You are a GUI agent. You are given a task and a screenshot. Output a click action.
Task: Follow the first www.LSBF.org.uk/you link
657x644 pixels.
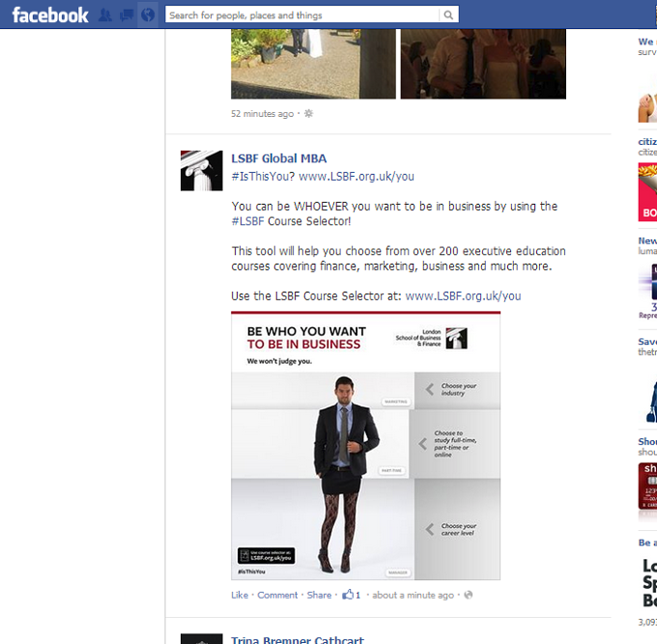click(x=357, y=177)
